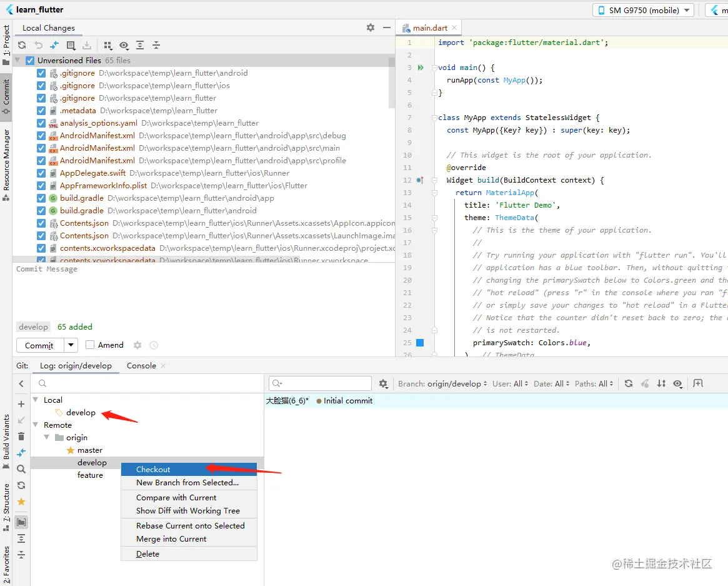Uncheck the .gitignore android checkbox
This screenshot has height=586, width=728.
tap(41, 73)
